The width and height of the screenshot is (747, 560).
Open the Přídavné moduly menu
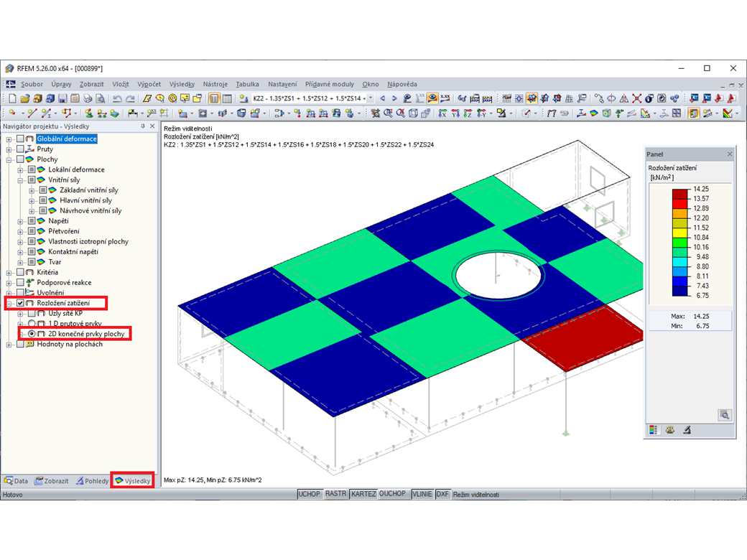(x=330, y=84)
